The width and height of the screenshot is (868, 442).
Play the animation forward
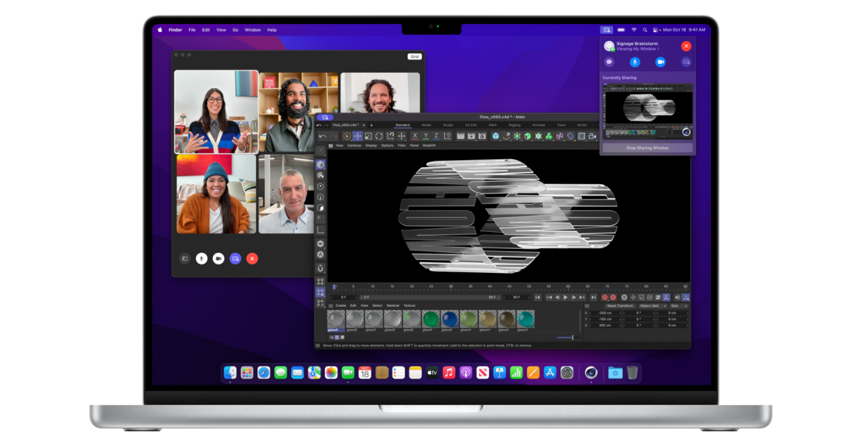pyautogui.click(x=566, y=297)
